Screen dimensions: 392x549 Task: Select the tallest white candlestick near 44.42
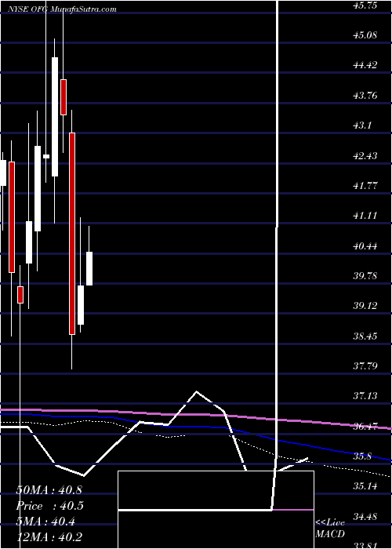(55, 117)
